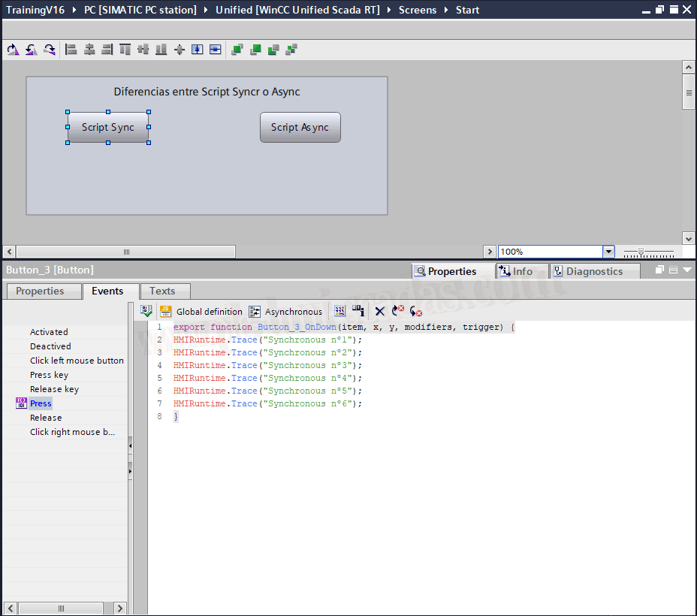This screenshot has width=697, height=616.
Task: Select the Script Sync button on canvas
Action: [108, 128]
